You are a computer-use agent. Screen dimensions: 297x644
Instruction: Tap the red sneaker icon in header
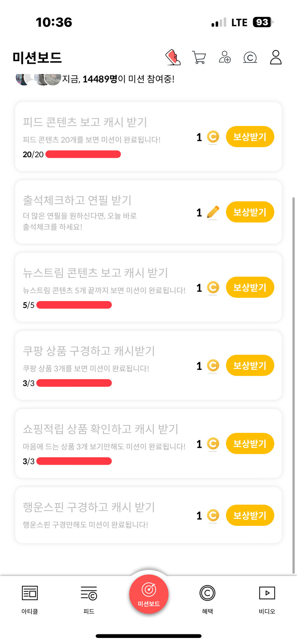click(173, 57)
